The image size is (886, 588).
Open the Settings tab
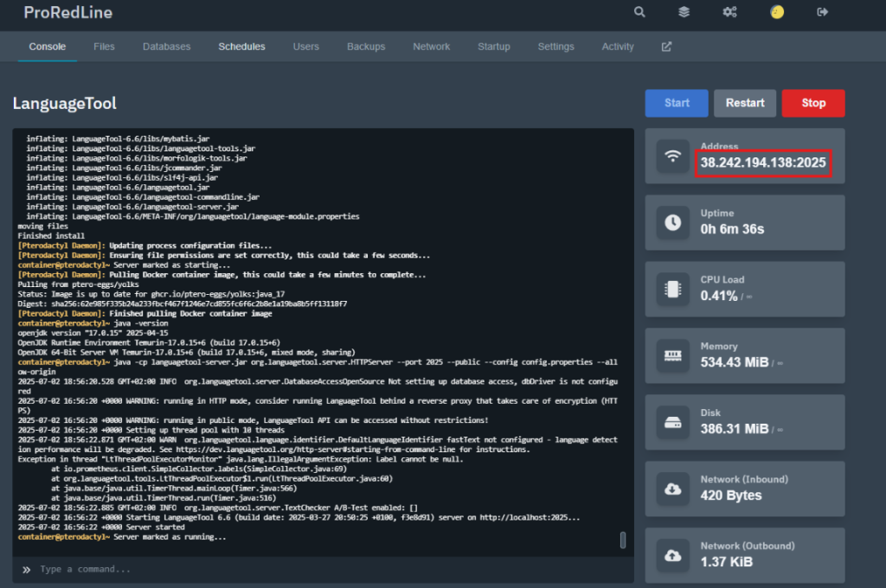(x=556, y=47)
